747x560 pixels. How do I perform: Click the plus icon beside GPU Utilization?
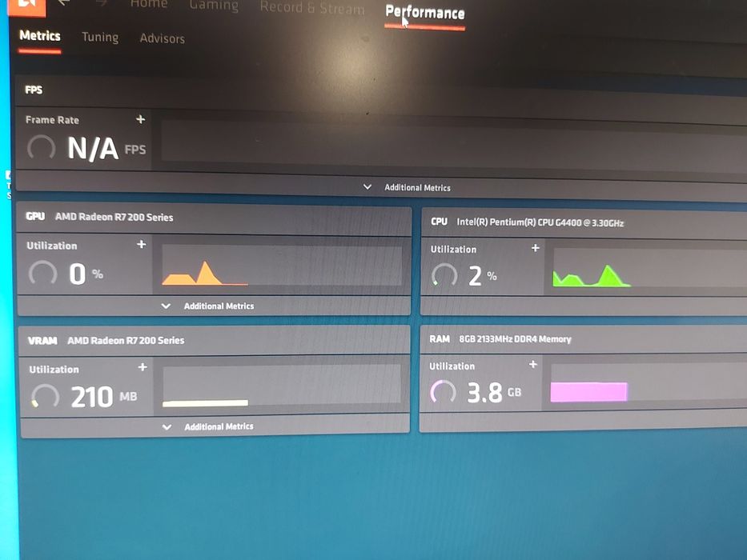tap(142, 244)
